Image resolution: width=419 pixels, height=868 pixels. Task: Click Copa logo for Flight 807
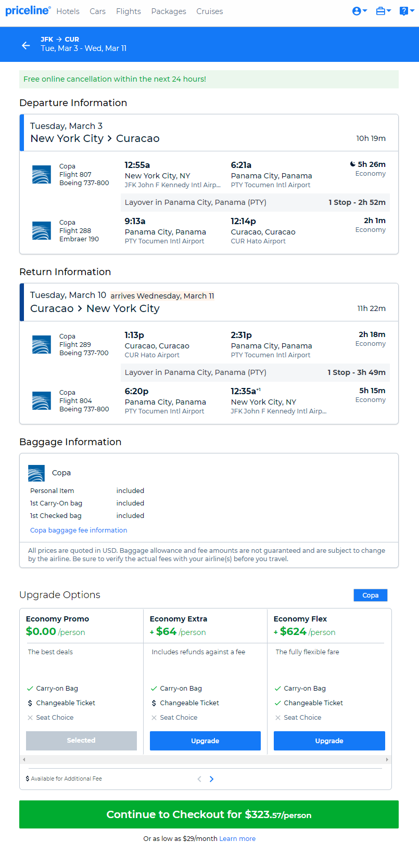click(x=42, y=175)
